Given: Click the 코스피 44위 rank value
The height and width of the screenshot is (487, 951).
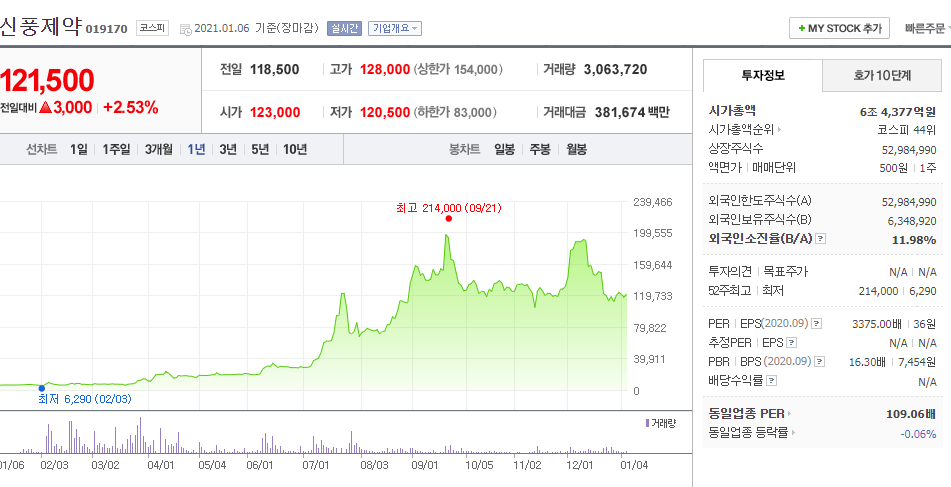Looking at the screenshot, I should coord(907,130).
